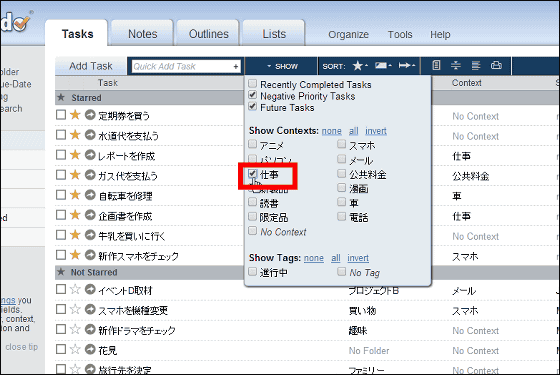Click the page-sheet icon in the toolbar
Image resolution: width=560 pixels, height=375 pixels.
(x=436, y=65)
